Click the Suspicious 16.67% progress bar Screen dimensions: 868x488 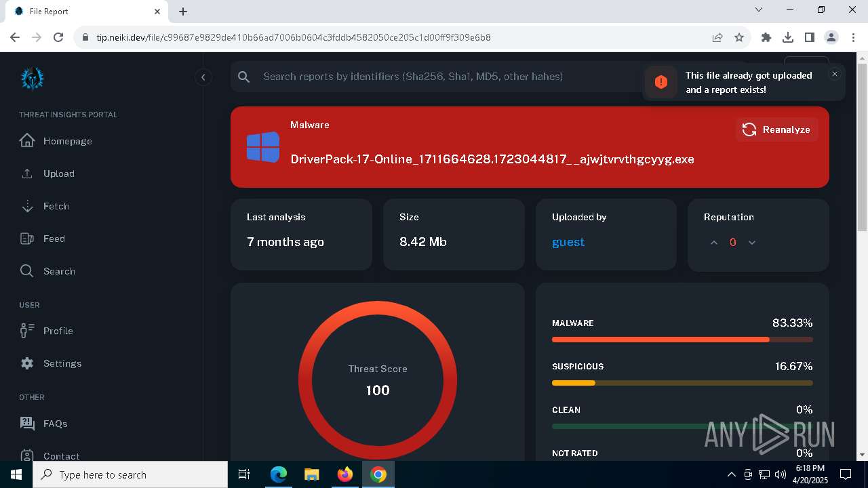[682, 383]
